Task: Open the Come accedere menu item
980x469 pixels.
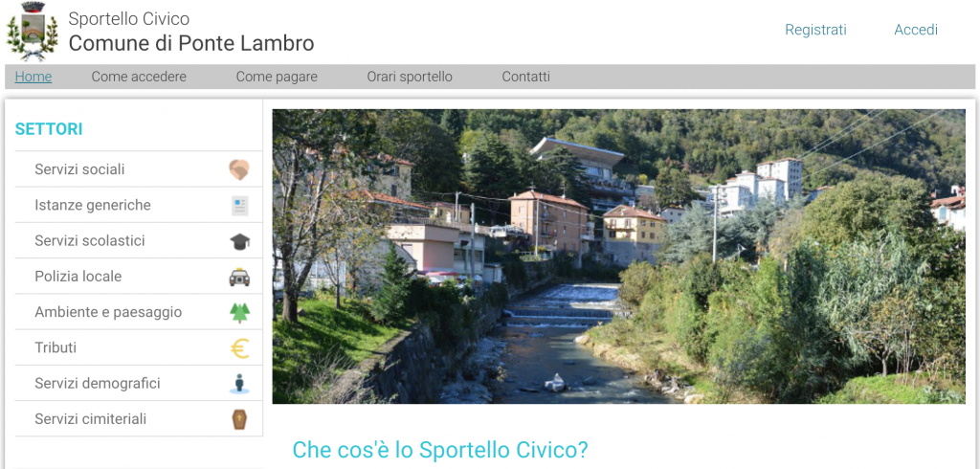Action: [x=139, y=77]
